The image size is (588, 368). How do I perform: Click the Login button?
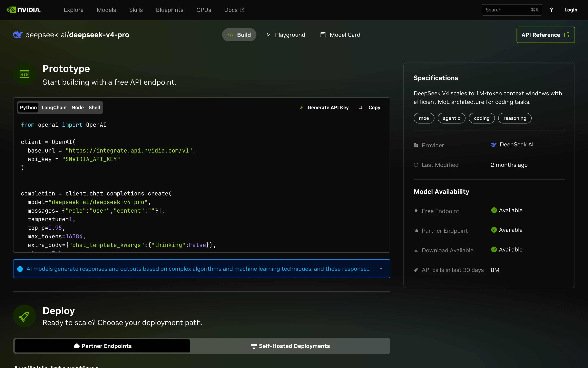pos(571,10)
